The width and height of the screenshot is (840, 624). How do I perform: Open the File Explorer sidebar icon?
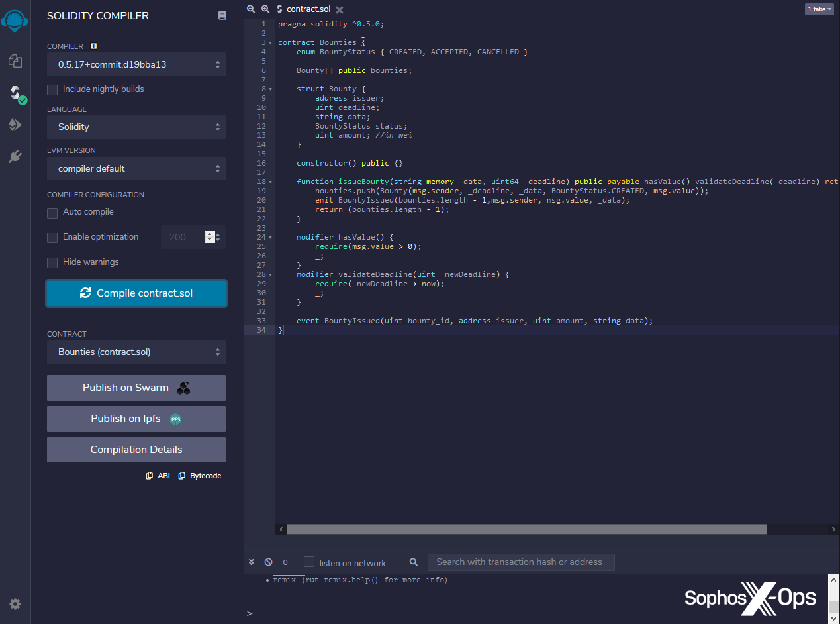(15, 61)
